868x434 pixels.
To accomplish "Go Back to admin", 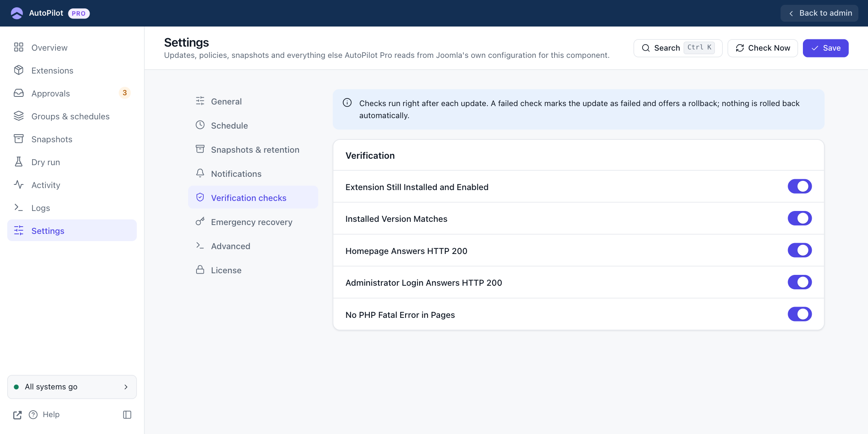I will point(819,13).
